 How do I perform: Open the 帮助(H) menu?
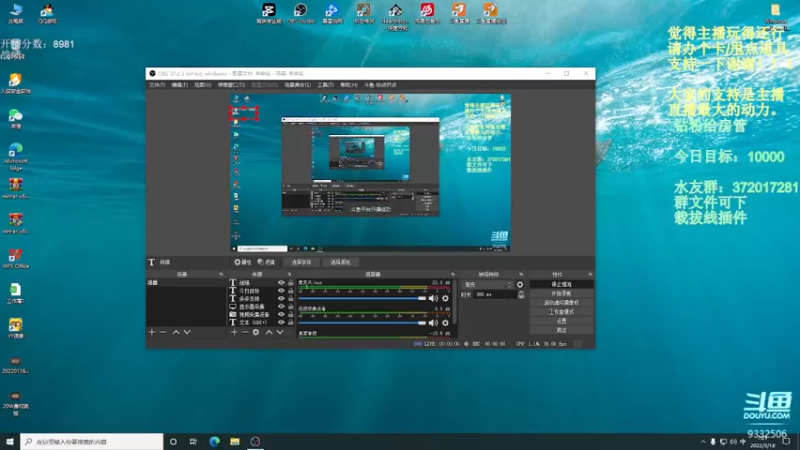pyautogui.click(x=349, y=85)
